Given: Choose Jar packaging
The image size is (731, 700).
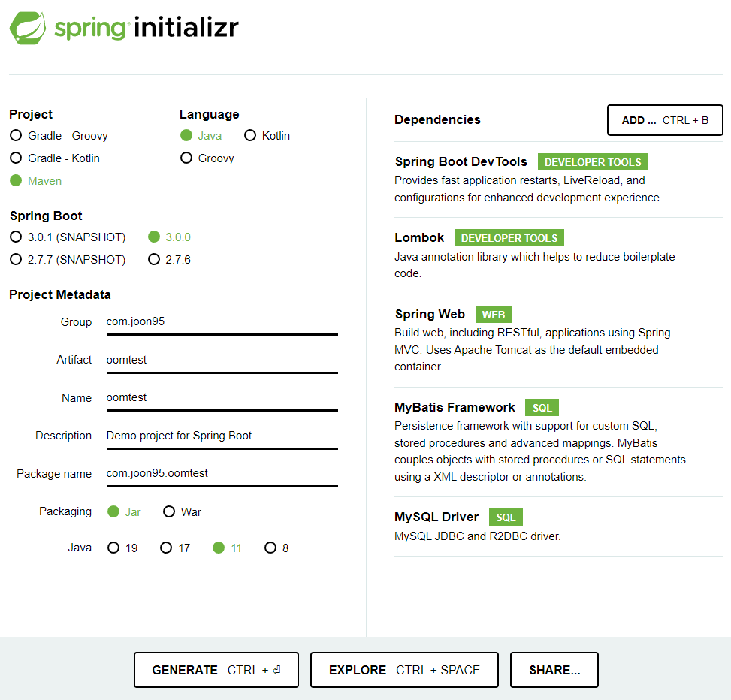Looking at the screenshot, I should click(124, 511).
